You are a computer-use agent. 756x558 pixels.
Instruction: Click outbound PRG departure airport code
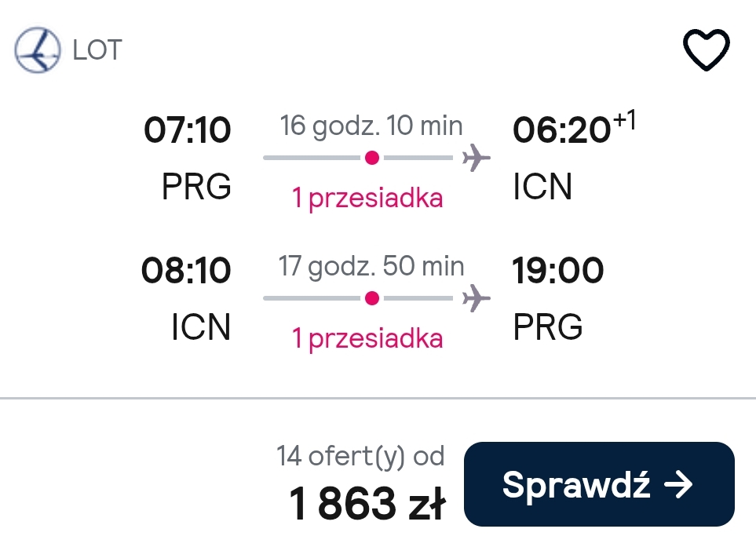(x=196, y=187)
